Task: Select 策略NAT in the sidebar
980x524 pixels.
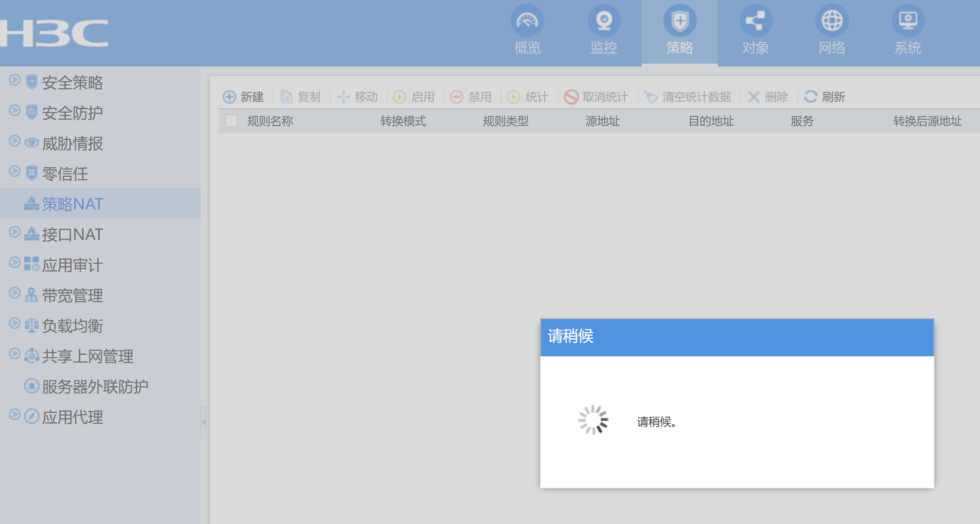Action: (72, 204)
